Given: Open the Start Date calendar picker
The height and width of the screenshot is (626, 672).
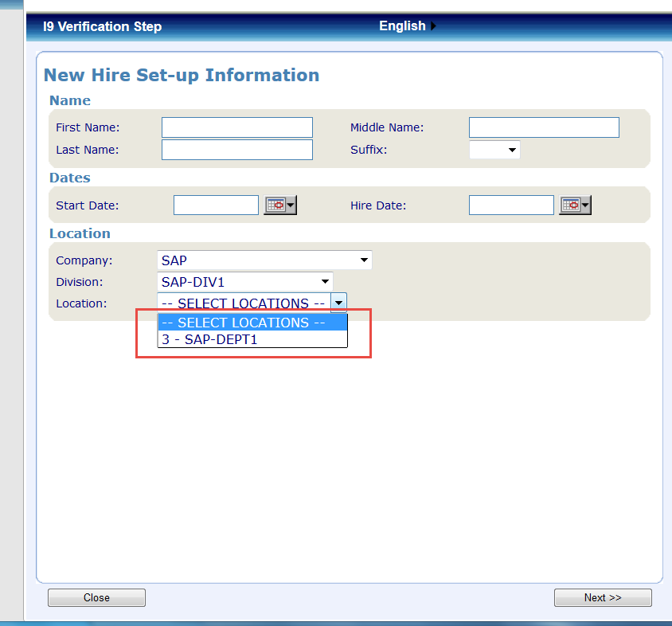Looking at the screenshot, I should tap(279, 205).
